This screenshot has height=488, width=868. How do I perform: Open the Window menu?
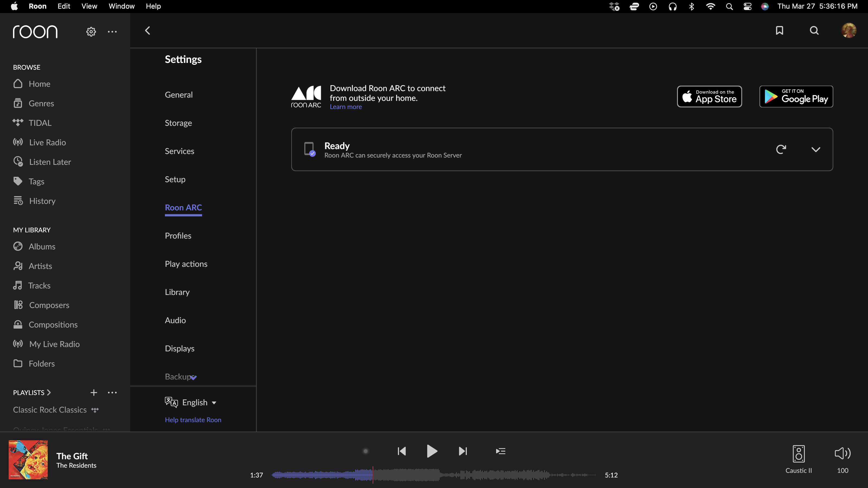pyautogui.click(x=122, y=7)
